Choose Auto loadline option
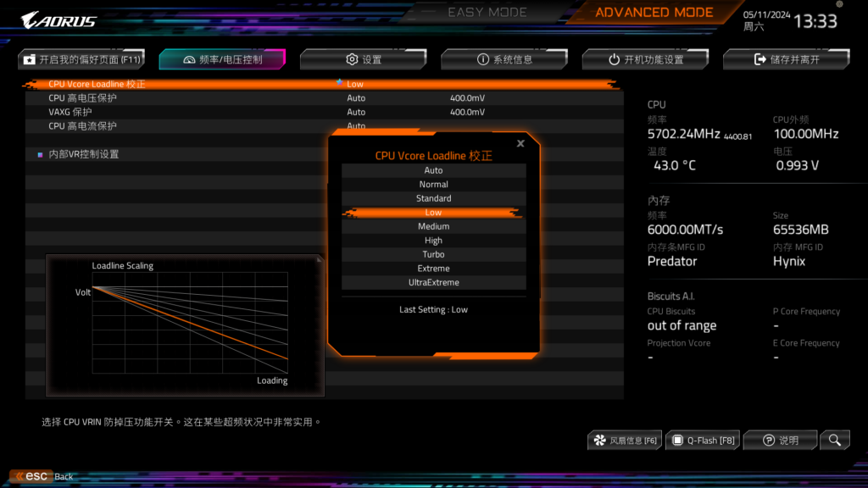The image size is (868, 488). coord(433,170)
